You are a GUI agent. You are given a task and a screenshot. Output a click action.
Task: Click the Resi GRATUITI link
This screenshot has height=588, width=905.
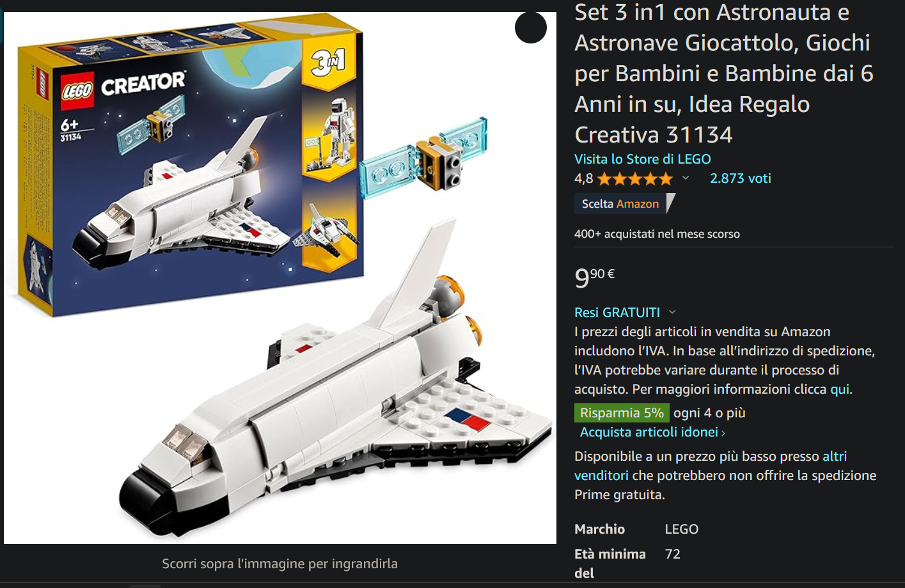coord(617,313)
